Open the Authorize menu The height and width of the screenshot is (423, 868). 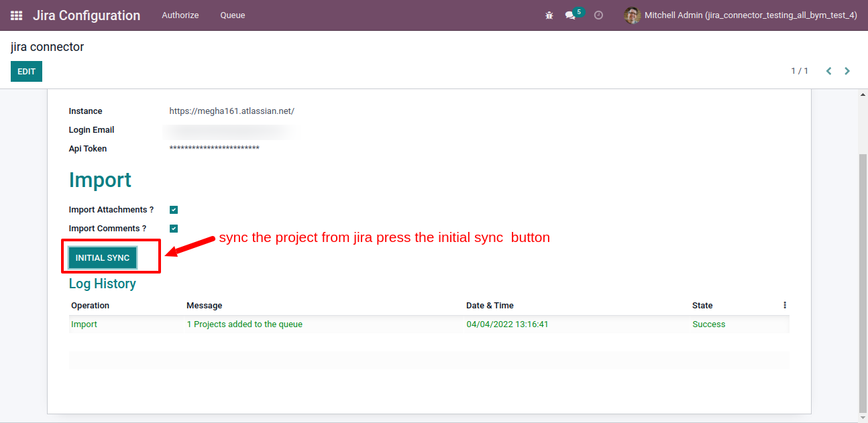click(x=180, y=15)
